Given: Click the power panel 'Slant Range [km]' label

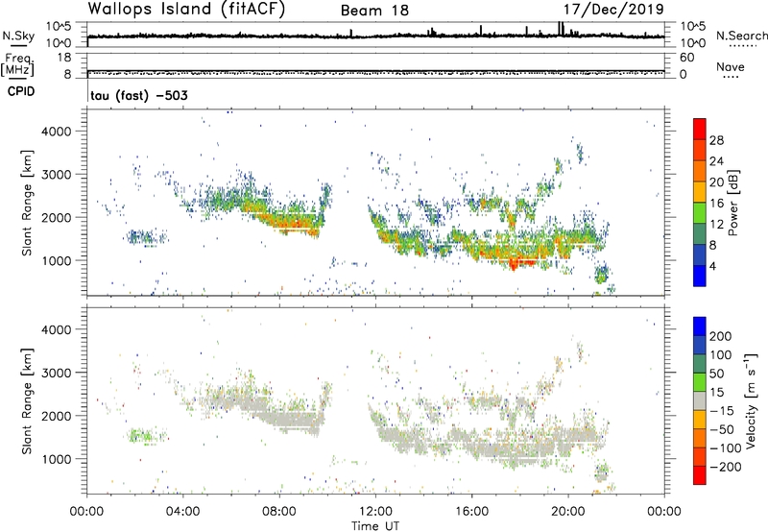Looking at the screenshot, I should [27, 203].
